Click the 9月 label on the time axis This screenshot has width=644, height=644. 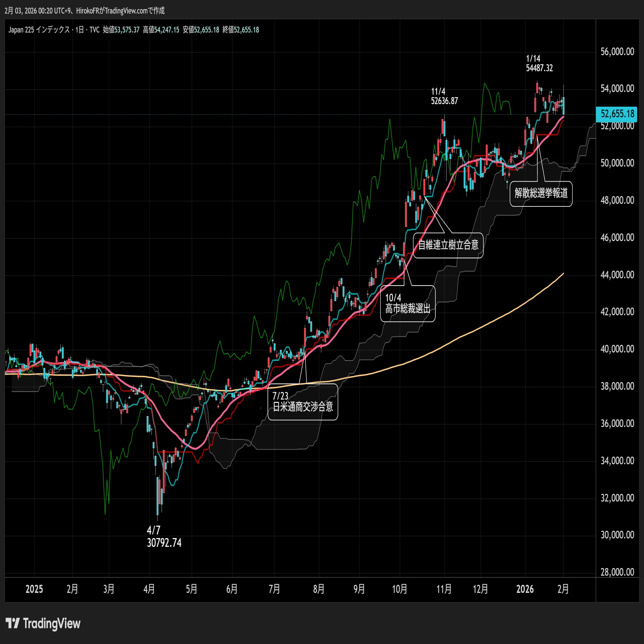pyautogui.click(x=359, y=589)
